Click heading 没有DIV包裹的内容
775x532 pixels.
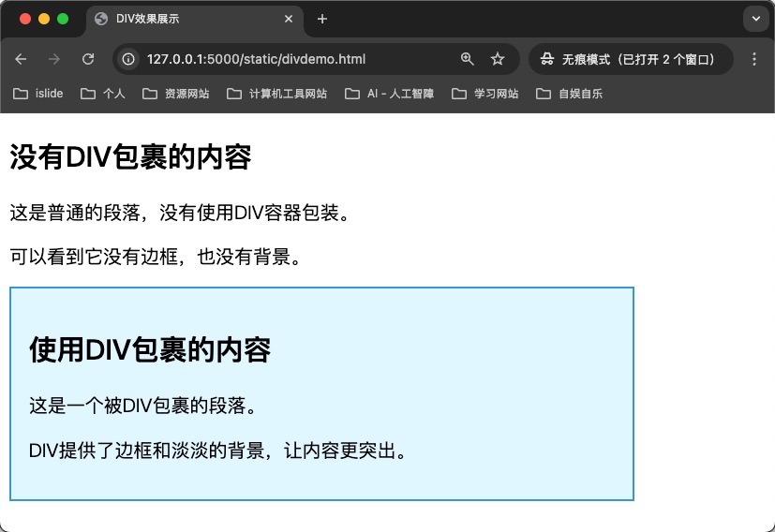coord(130,157)
